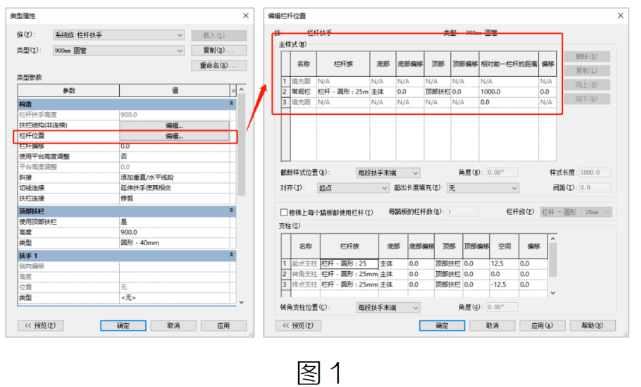Open 对齐 dropdown showing 起点
The height and width of the screenshot is (387, 641).
pos(353,188)
